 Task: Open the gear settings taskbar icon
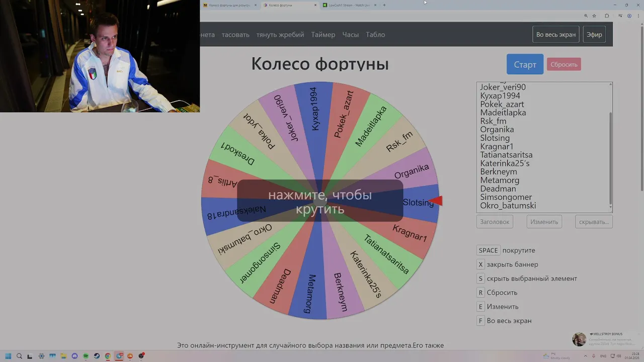coord(41,356)
